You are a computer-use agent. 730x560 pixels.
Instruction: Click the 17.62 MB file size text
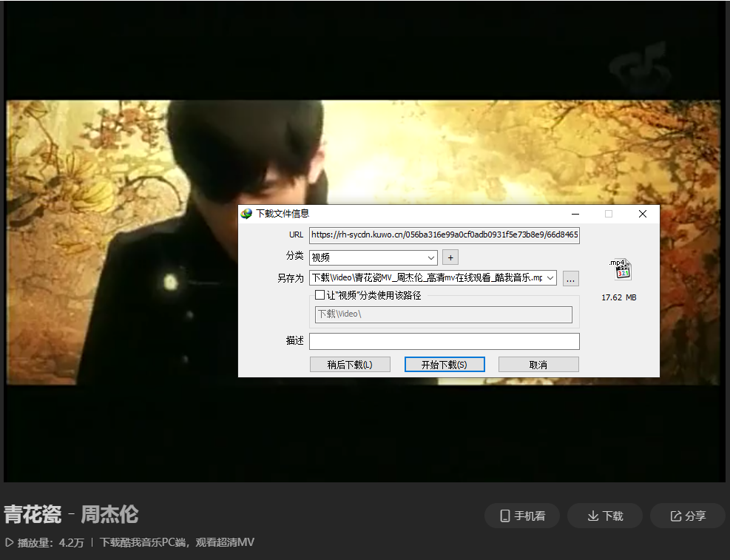[x=619, y=297]
